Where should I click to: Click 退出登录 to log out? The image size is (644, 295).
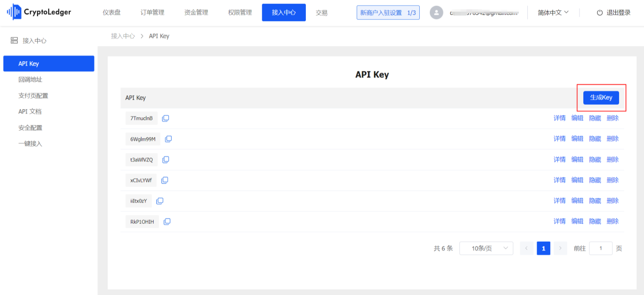tap(614, 12)
